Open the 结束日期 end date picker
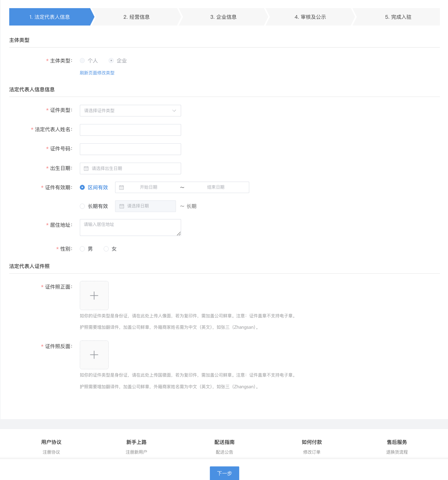The width and height of the screenshot is (448, 480). coord(216,187)
